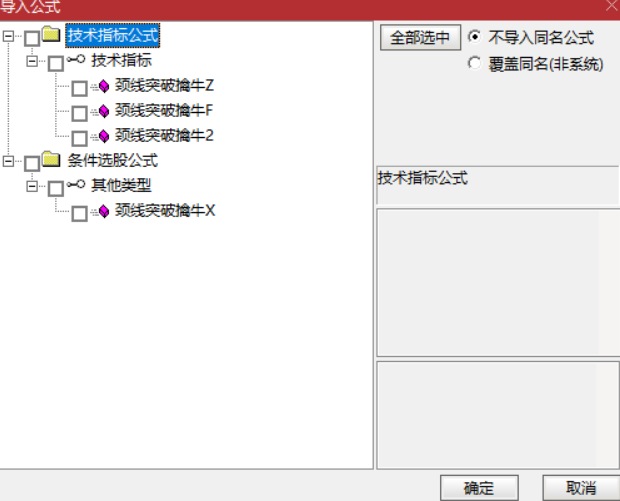Collapse the 技术指标公式 root node
This screenshot has height=501, width=620.
coord(8,36)
